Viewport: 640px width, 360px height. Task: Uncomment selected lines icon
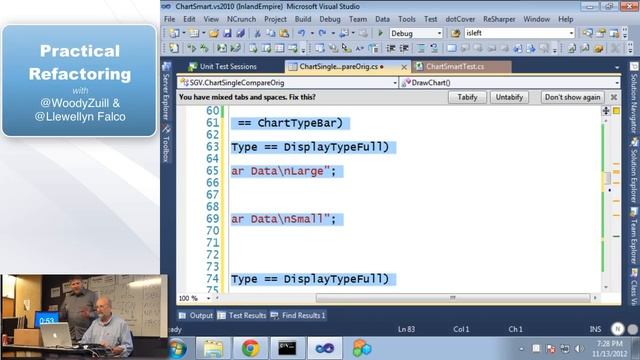coord(434,49)
